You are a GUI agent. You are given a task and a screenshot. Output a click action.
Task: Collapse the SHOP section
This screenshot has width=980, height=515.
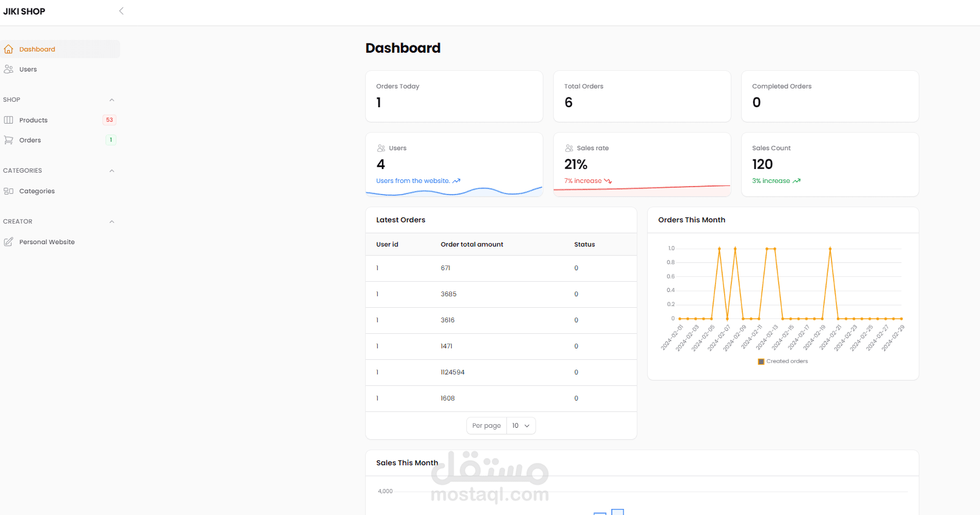pyautogui.click(x=112, y=100)
